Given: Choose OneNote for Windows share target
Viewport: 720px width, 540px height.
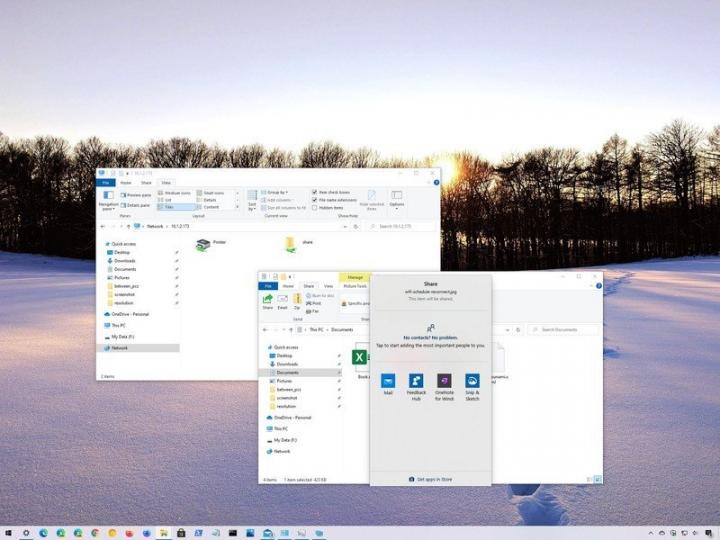Looking at the screenshot, I should pyautogui.click(x=444, y=382).
